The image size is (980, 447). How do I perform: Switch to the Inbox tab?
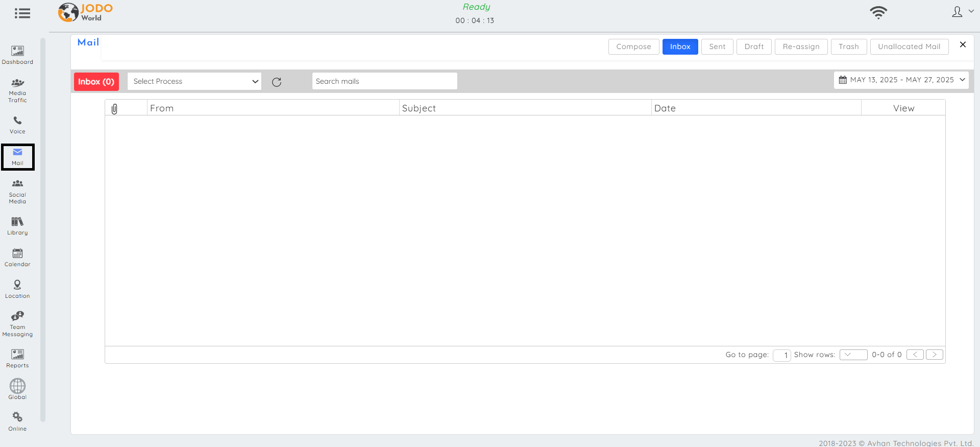pyautogui.click(x=680, y=46)
